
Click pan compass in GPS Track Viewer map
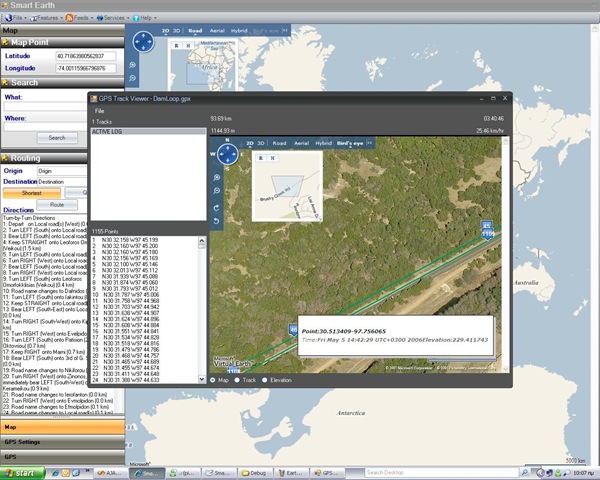(x=228, y=154)
